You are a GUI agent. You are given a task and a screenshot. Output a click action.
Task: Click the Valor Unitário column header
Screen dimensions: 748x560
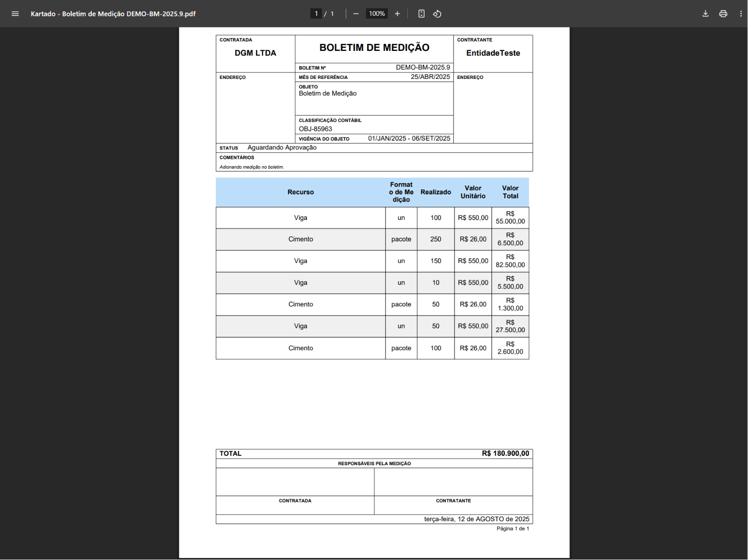[x=473, y=192]
